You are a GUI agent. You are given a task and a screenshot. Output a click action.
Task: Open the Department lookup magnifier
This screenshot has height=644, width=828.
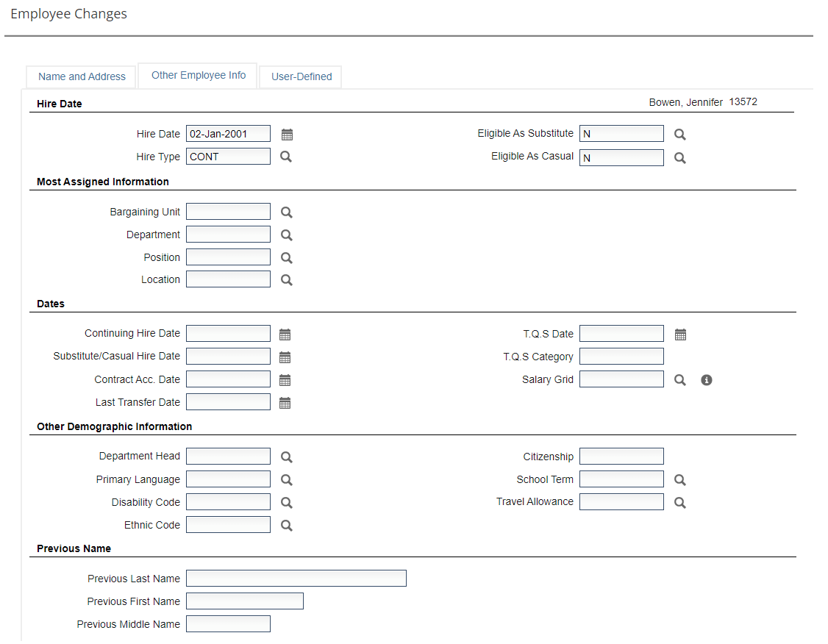[287, 235]
